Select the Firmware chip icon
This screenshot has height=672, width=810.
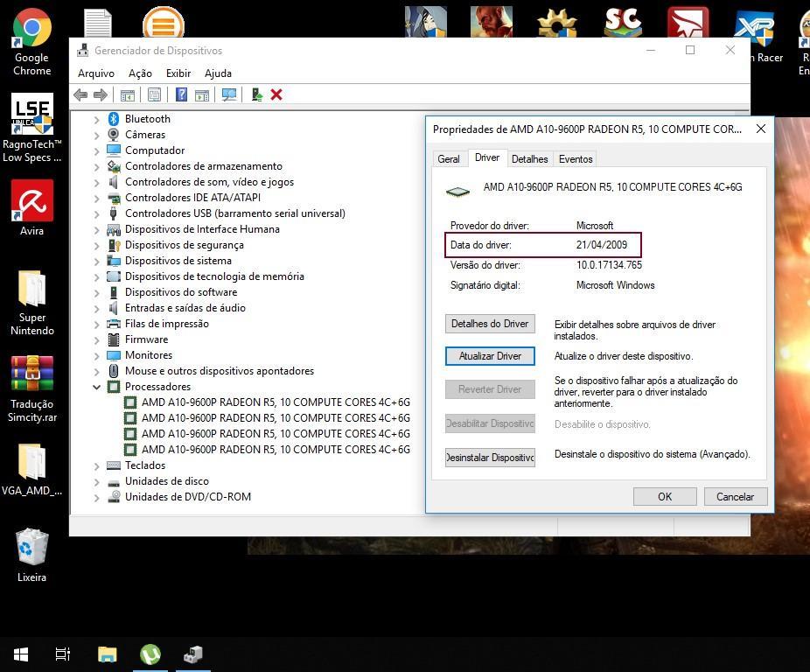click(x=114, y=339)
